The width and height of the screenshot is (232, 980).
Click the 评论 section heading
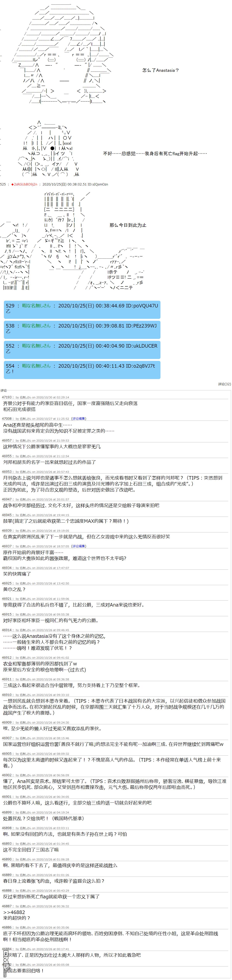tap(4, 390)
